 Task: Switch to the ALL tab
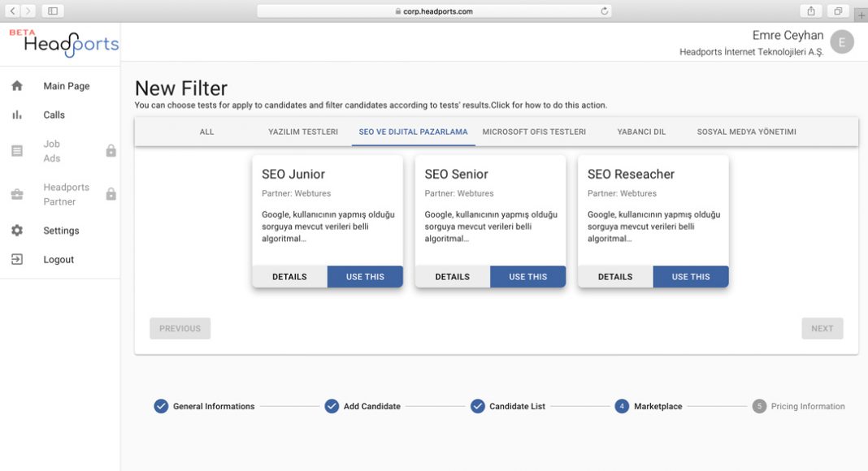[x=206, y=132]
